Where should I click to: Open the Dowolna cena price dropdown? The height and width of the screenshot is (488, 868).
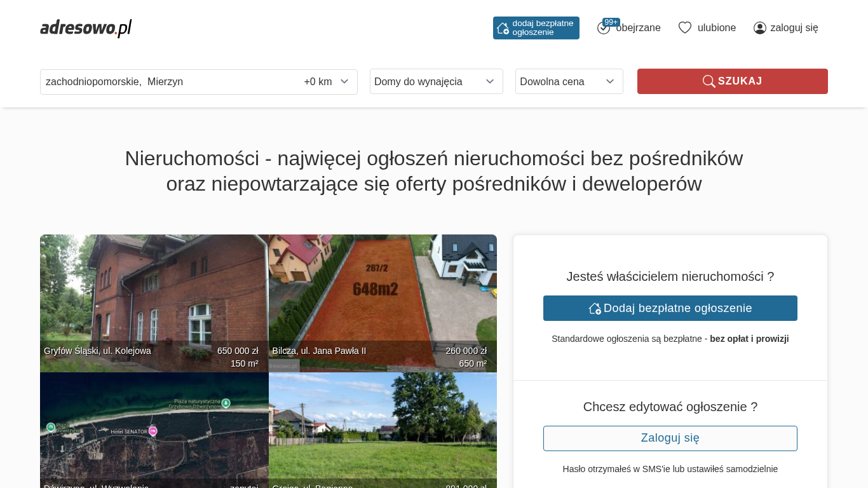click(x=569, y=81)
